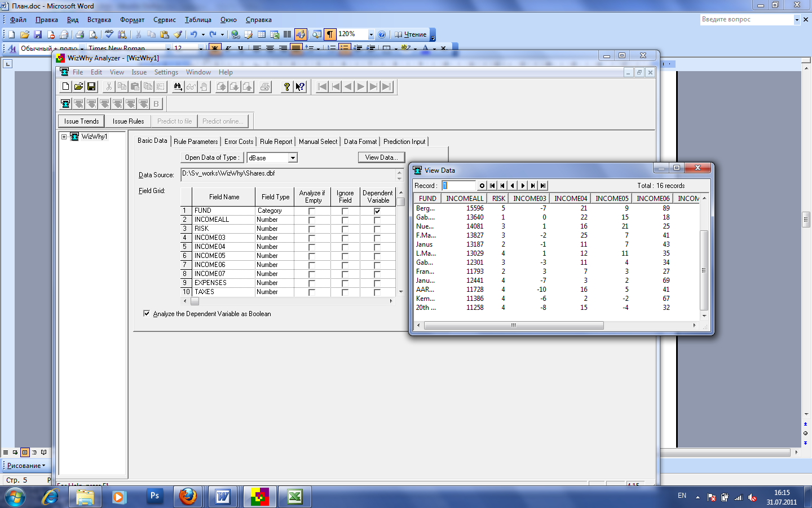Open Photoshop from the taskbar
Image resolution: width=812 pixels, height=508 pixels.
pos(154,497)
